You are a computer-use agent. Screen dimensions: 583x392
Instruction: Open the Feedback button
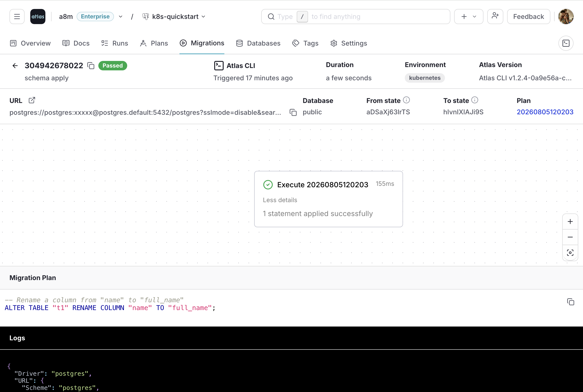[x=528, y=17]
